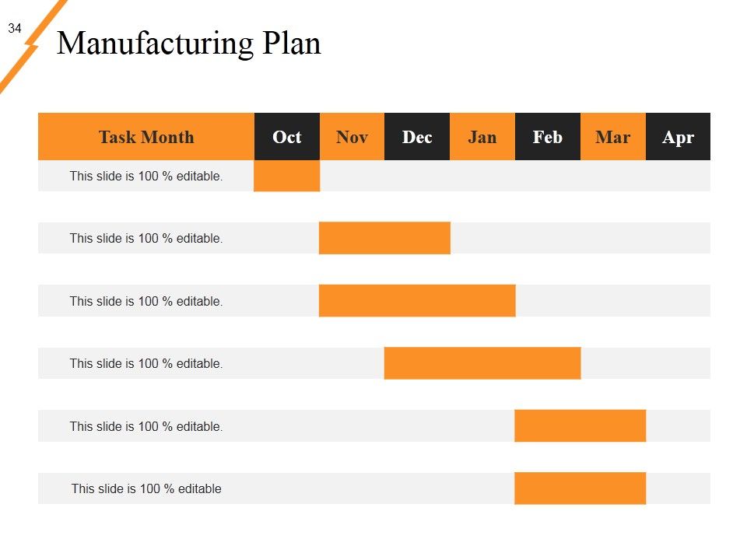
Task: Click the Manufacturing Plan slide title
Action: click(x=188, y=44)
